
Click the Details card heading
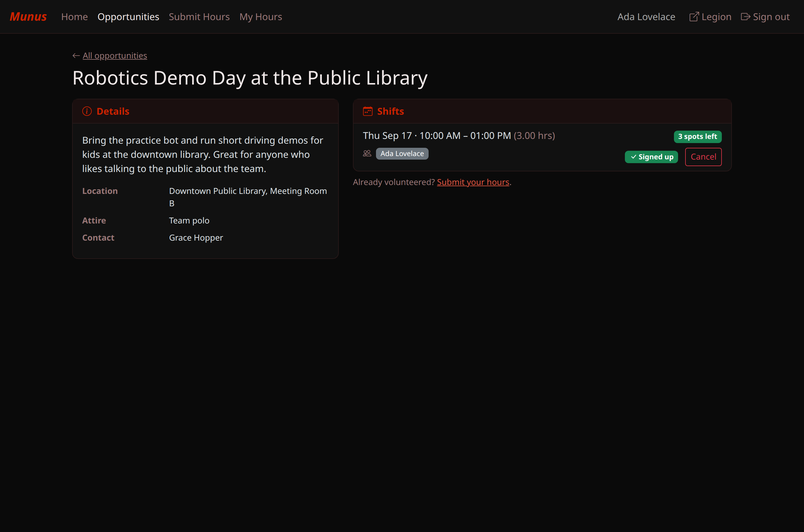click(x=113, y=111)
